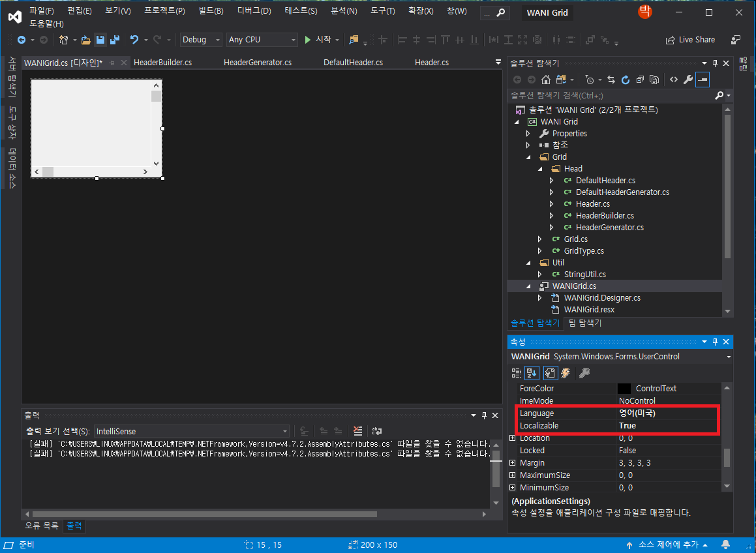Click 소스 제어에 추가 in status bar
The height and width of the screenshot is (553, 756).
point(667,545)
